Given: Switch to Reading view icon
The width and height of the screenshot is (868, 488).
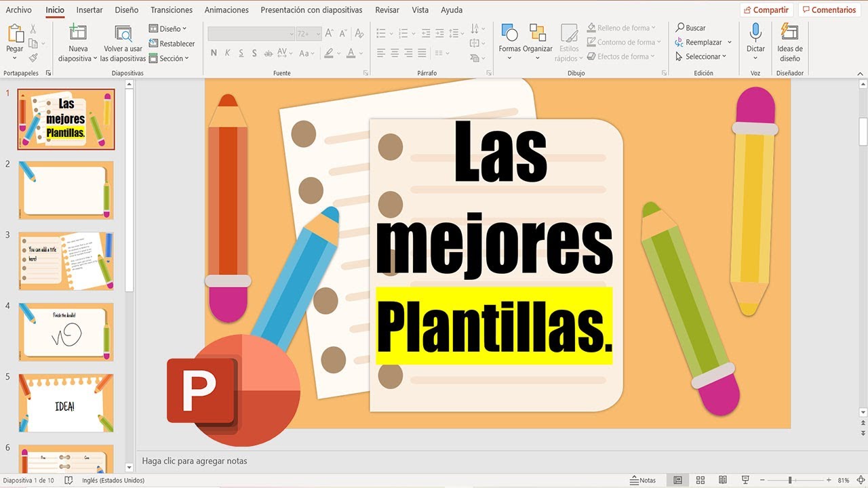Looking at the screenshot, I should [723, 480].
